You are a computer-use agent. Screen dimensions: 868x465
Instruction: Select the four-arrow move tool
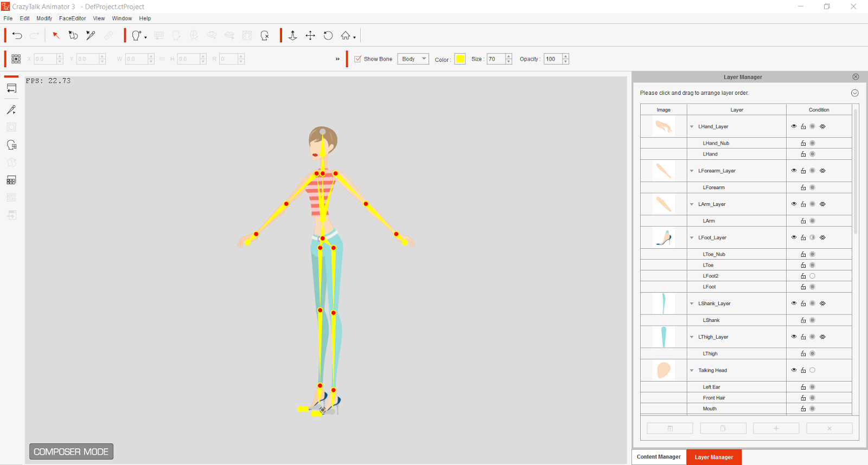click(310, 36)
